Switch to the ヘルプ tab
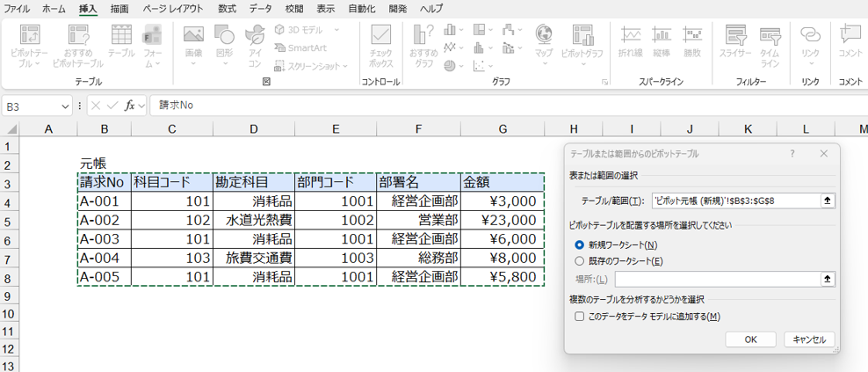The width and height of the screenshot is (868, 372). pyautogui.click(x=431, y=9)
